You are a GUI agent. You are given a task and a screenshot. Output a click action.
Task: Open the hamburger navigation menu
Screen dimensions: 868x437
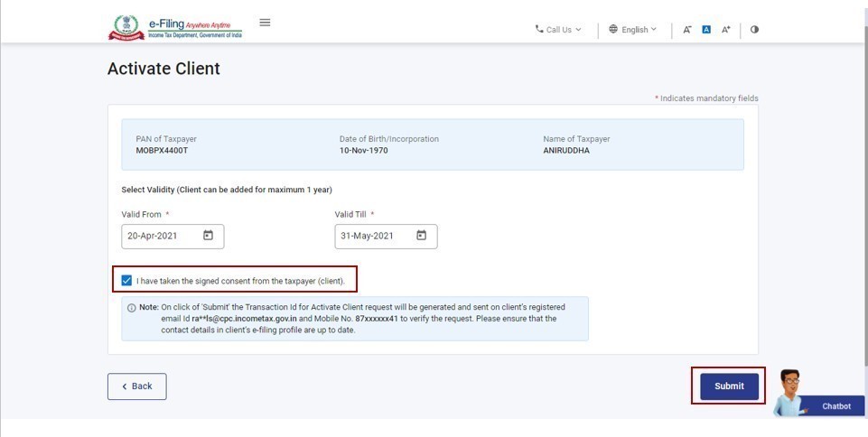point(265,23)
